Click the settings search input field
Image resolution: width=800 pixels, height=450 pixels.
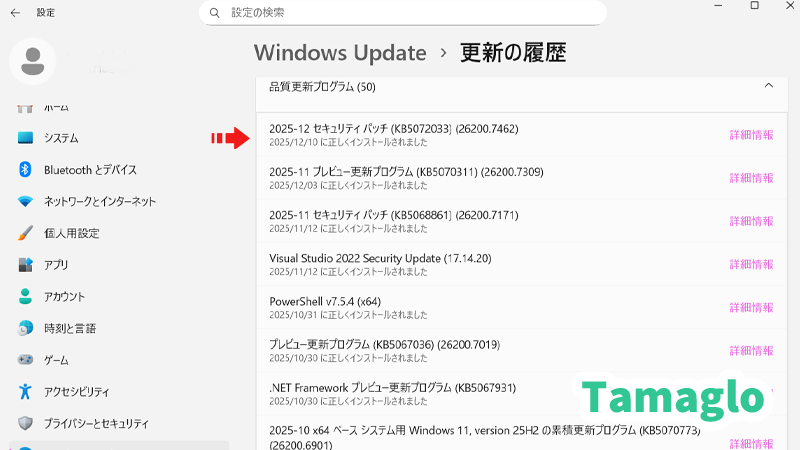click(410, 13)
